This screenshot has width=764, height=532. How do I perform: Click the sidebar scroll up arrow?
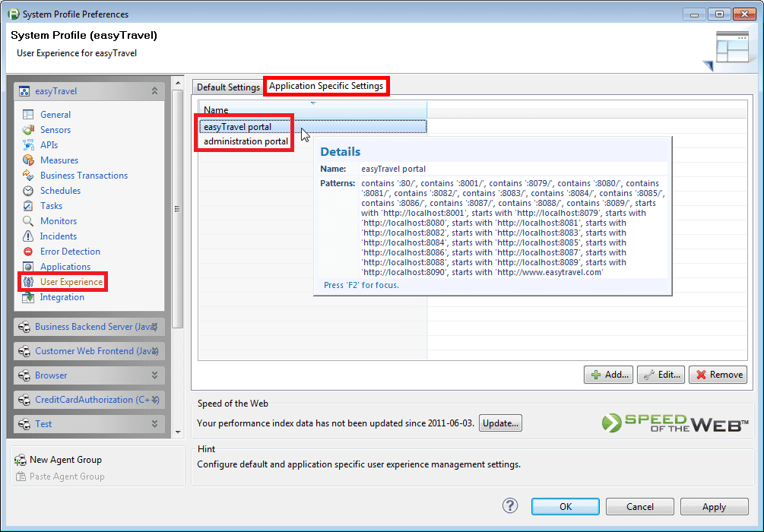(x=178, y=83)
